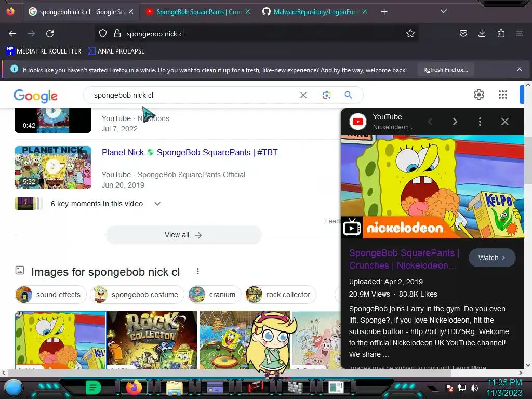
Task: Clear the Google search query
Action: 303,96
